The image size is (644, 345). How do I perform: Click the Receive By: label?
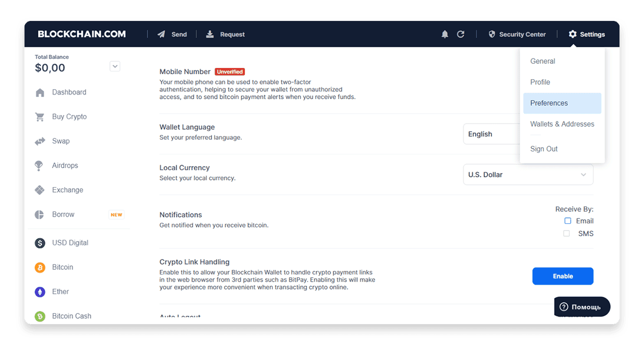(574, 209)
